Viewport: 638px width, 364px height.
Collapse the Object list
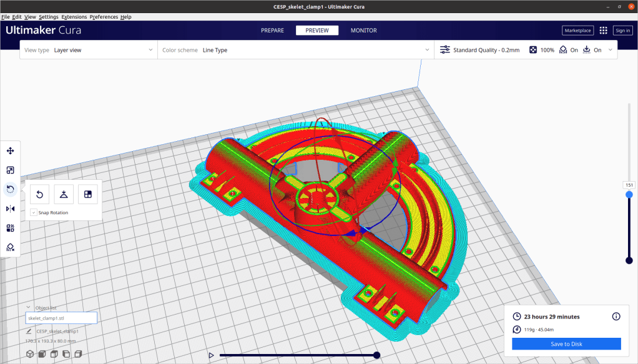[29, 307]
